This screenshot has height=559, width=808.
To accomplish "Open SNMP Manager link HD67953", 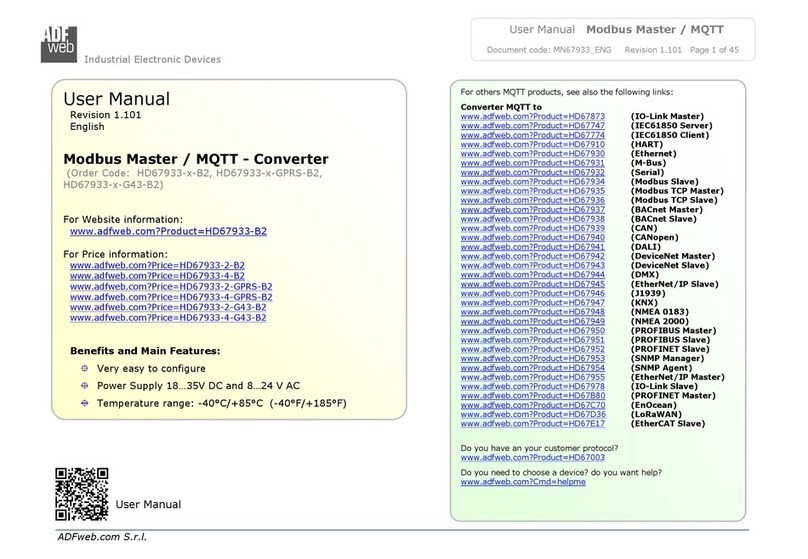I will click(533, 359).
